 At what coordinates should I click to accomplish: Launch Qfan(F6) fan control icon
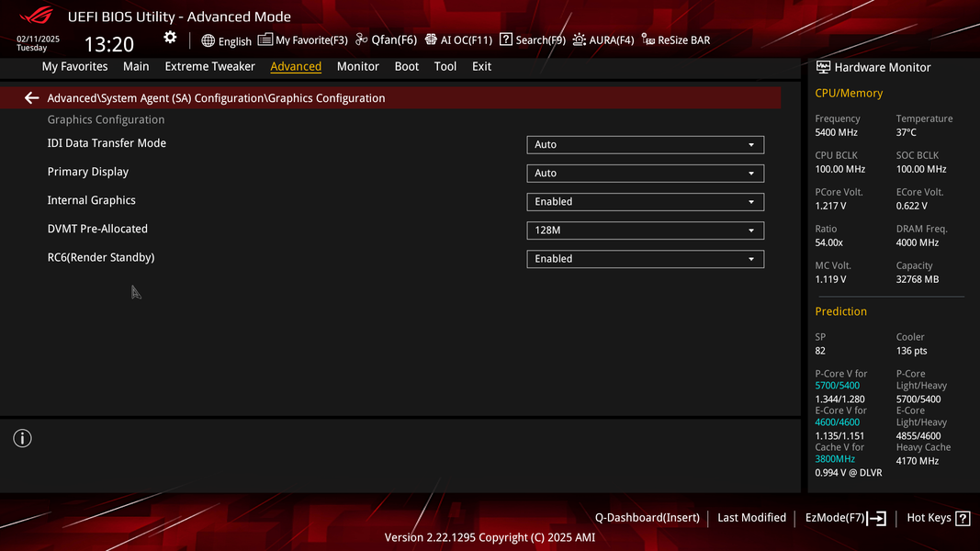point(361,39)
